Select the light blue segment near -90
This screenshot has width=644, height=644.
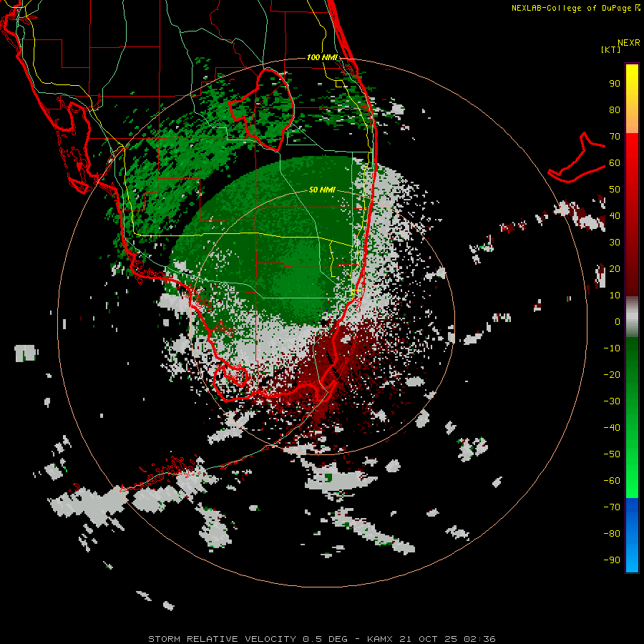[632, 559]
